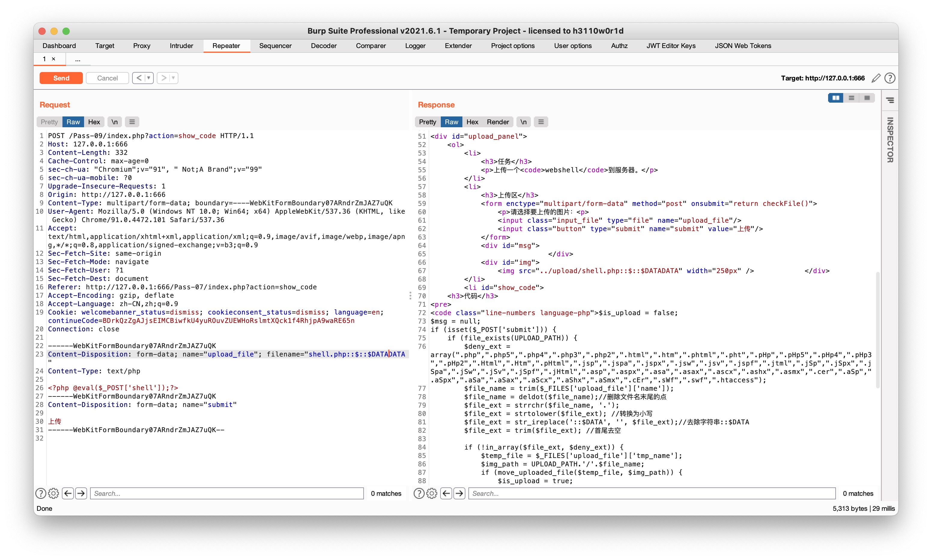Open the Repeater help question mark icon
This screenshot has height=560, width=932.
point(890,78)
